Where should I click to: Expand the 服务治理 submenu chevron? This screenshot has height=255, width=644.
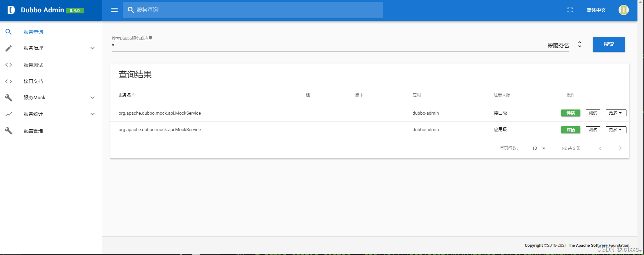(x=92, y=48)
